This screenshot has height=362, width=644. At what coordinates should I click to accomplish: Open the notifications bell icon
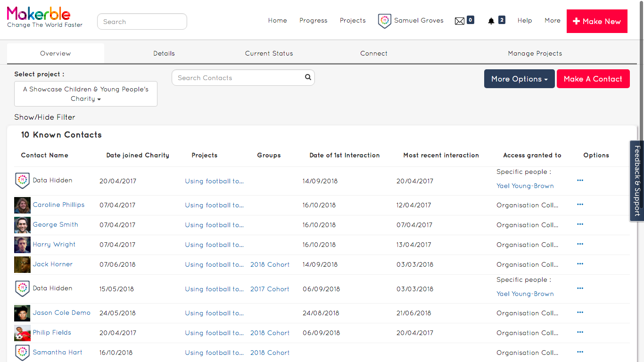tap(491, 21)
